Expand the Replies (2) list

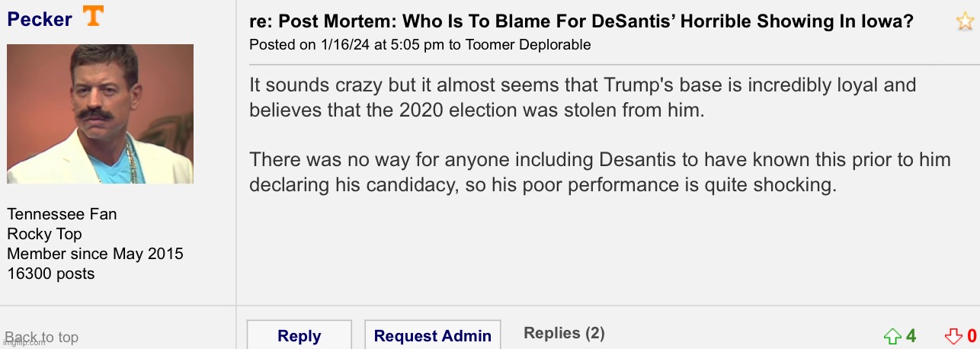(x=564, y=333)
